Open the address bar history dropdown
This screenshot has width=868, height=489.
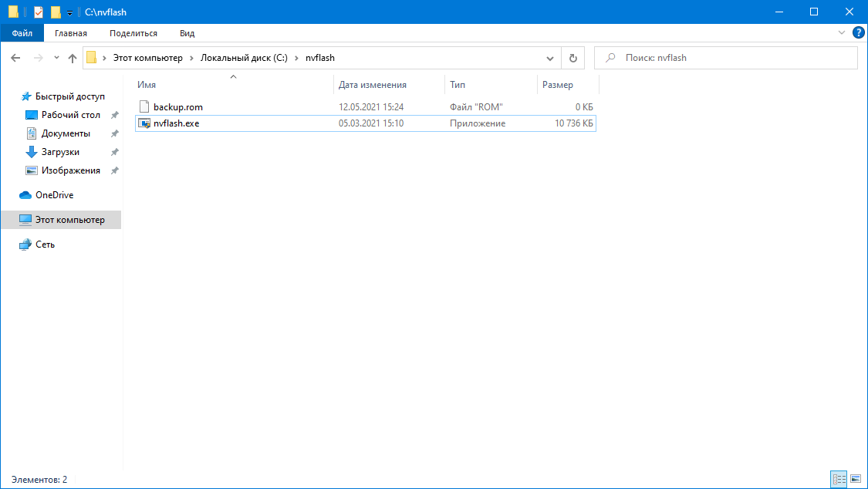click(549, 58)
